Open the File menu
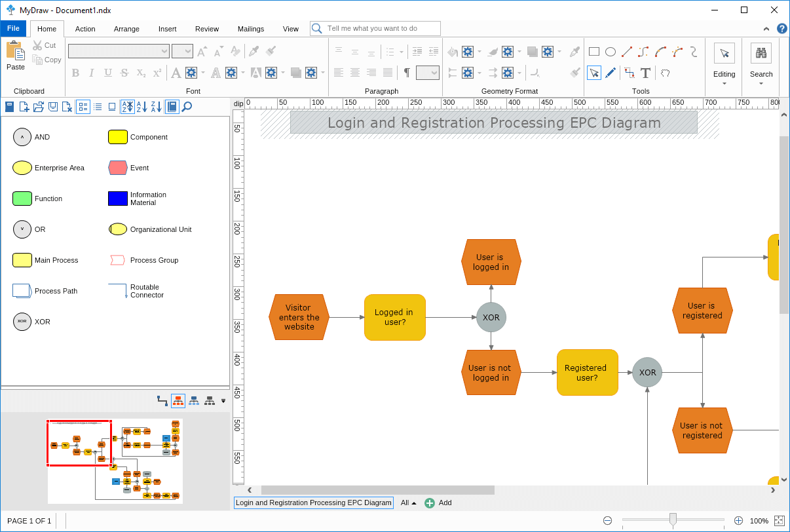 pyautogui.click(x=13, y=29)
